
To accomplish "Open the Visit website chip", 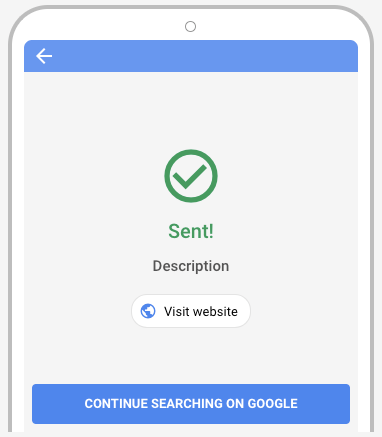I will 191,311.
